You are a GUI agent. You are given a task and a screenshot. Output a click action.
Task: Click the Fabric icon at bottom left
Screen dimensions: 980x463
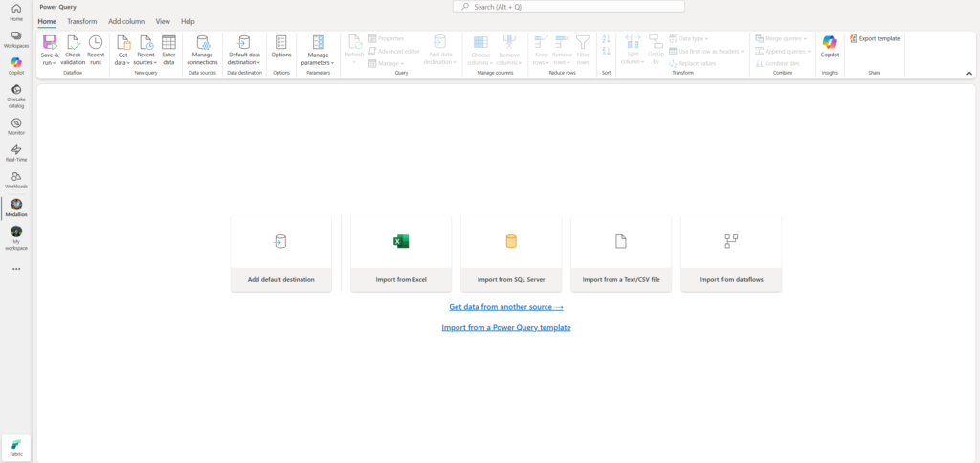[x=16, y=447]
